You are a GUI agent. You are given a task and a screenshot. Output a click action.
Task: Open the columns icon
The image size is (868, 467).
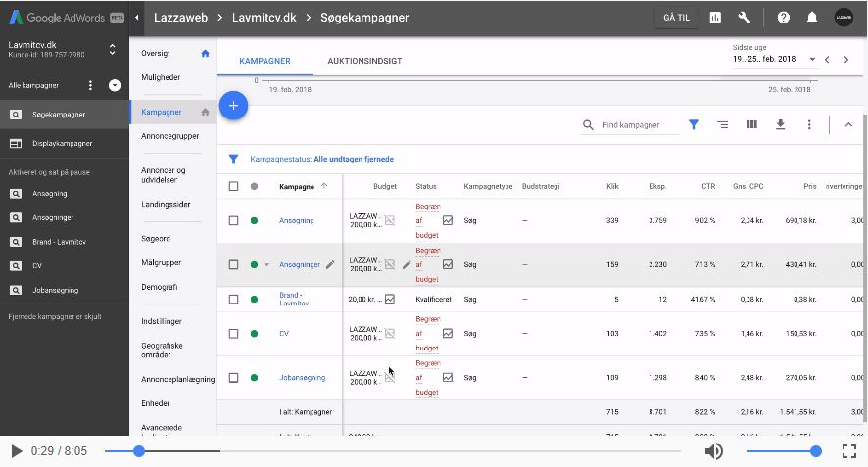click(751, 124)
